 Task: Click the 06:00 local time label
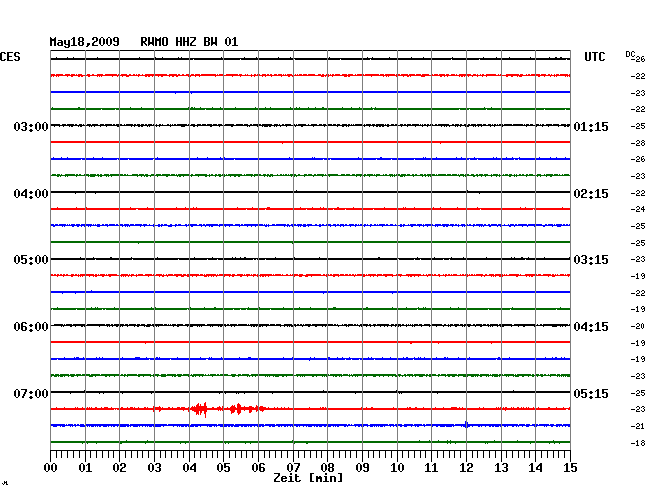click(x=31, y=327)
